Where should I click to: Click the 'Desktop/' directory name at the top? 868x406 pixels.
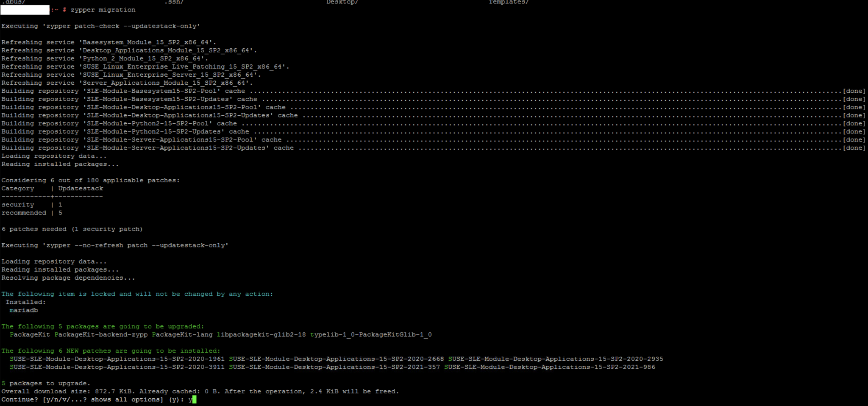[x=342, y=3]
